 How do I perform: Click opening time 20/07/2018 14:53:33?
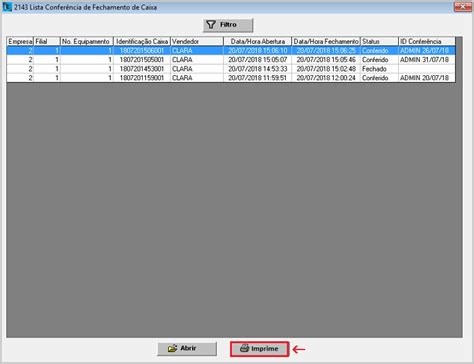click(258, 69)
